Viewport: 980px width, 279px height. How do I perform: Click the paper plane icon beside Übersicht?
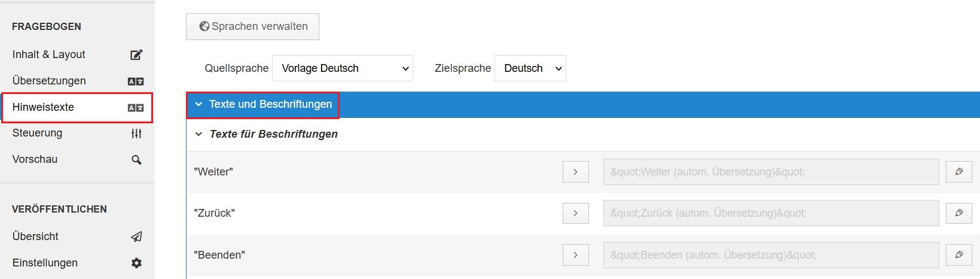click(x=136, y=236)
